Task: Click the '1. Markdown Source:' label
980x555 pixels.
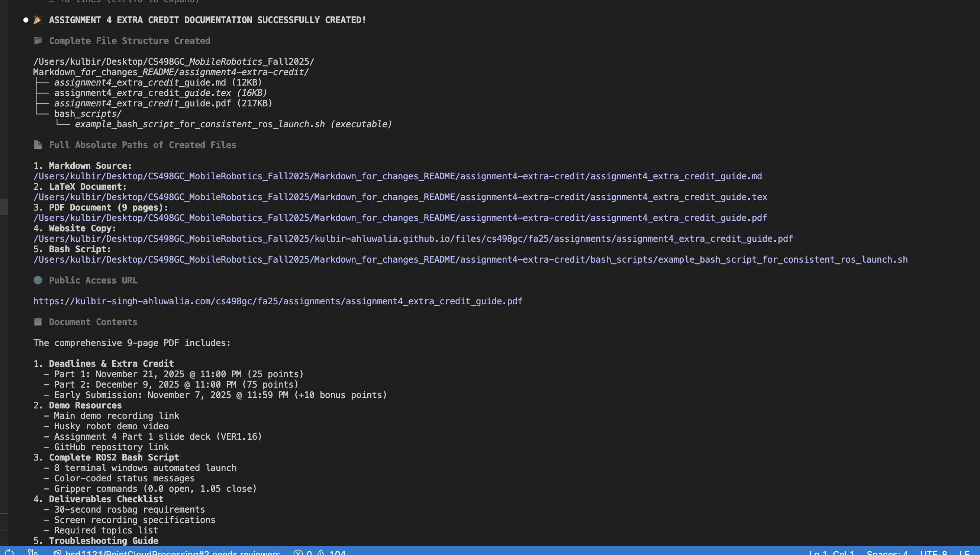Action: 83,166
